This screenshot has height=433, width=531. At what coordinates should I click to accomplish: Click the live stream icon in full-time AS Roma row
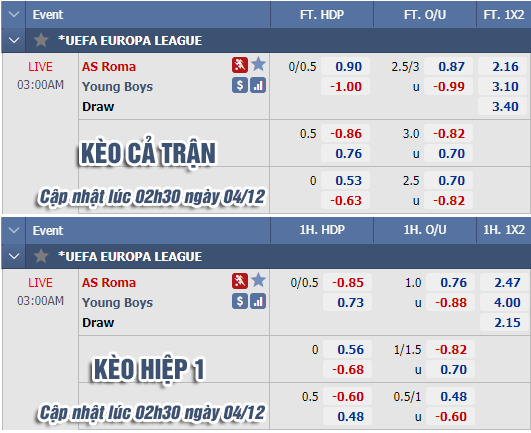(240, 65)
